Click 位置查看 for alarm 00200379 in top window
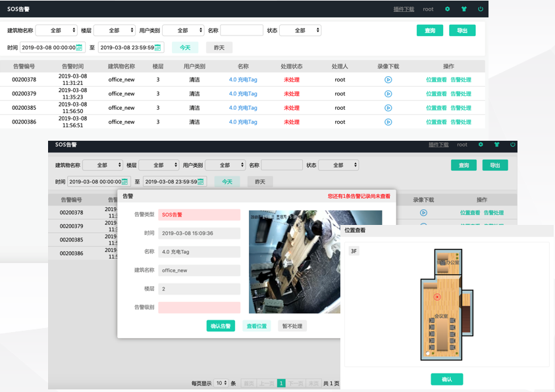Image resolution: width=555 pixels, height=392 pixels. 436,93
